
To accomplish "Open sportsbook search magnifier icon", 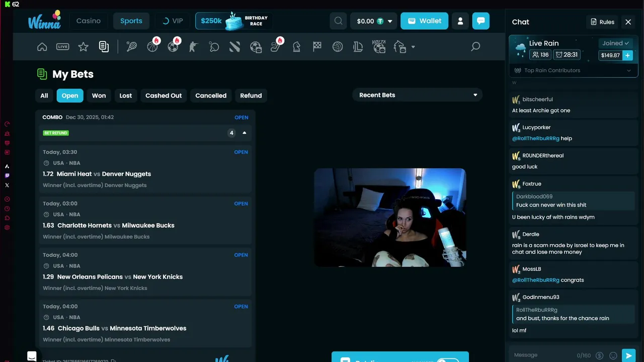I will 475,47.
